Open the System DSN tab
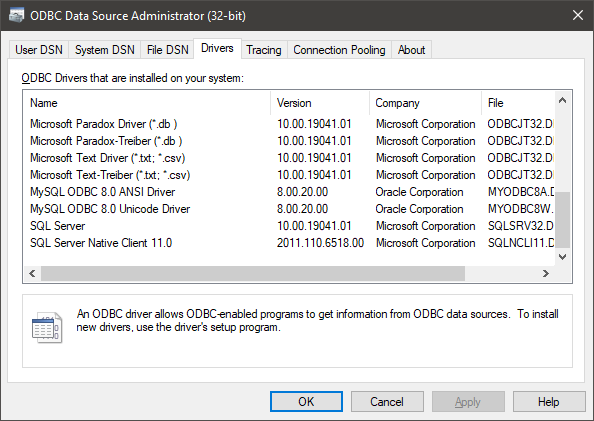Viewport: 594px width, 421px height. click(105, 50)
